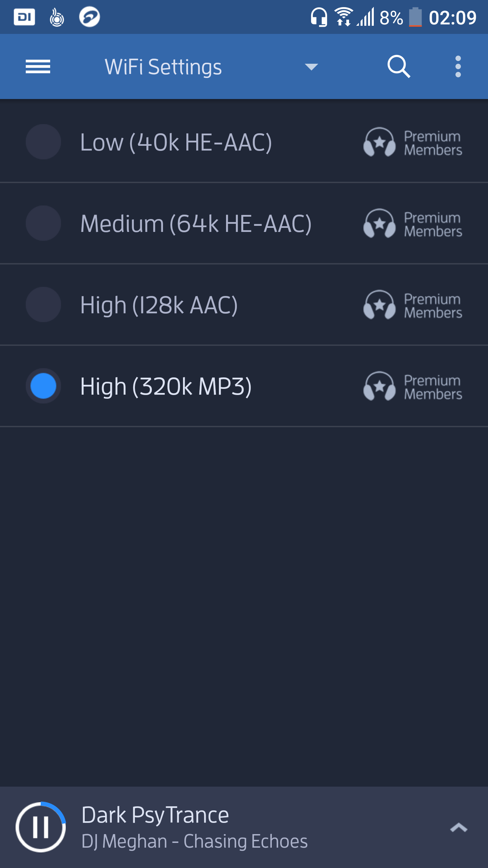Tap Premium headphones icon beside High 128k
This screenshot has height=868, width=488.
pyautogui.click(x=379, y=304)
